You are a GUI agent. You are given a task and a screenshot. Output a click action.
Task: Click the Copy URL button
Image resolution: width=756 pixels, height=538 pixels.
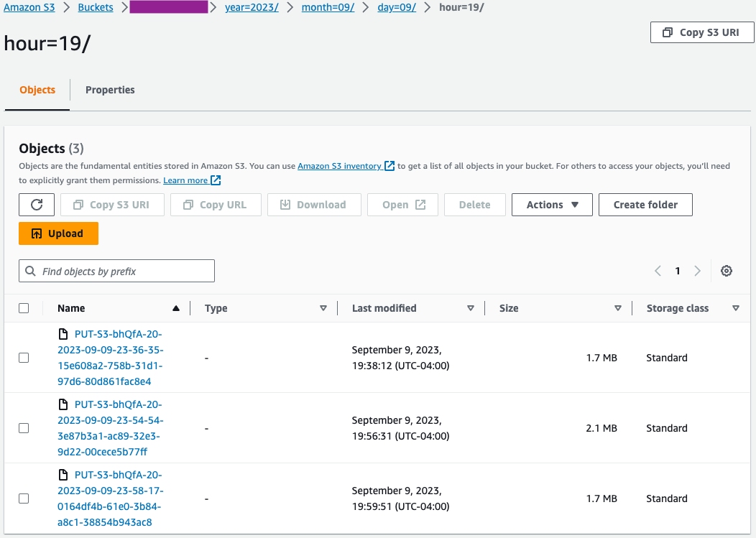point(216,205)
